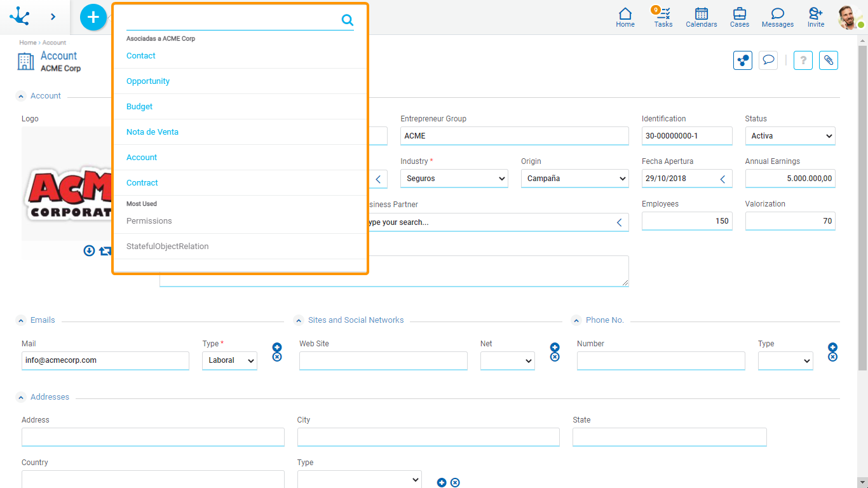Viewport: 868px width, 488px height.
Task: Open the Tasks icon in the top bar
Action: click(x=663, y=17)
